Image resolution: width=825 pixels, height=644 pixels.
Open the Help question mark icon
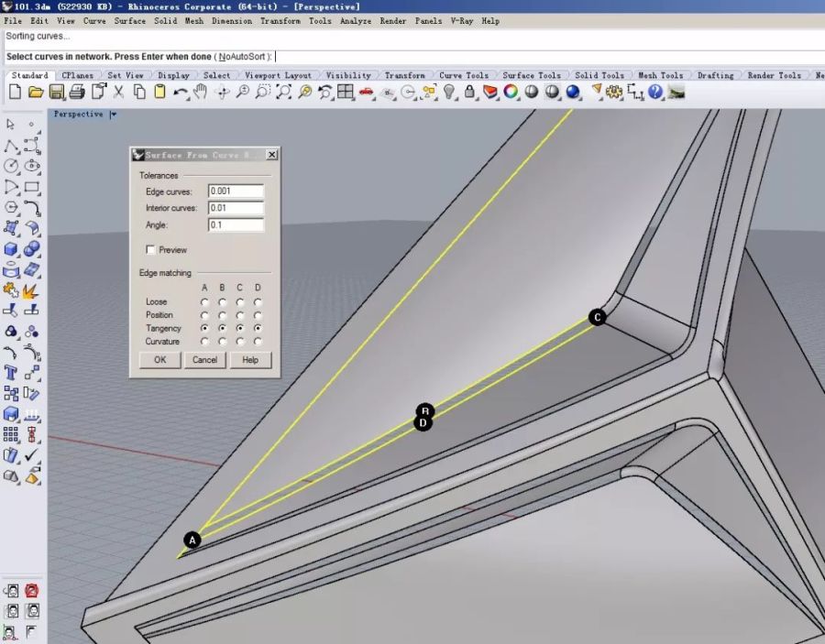(x=655, y=92)
